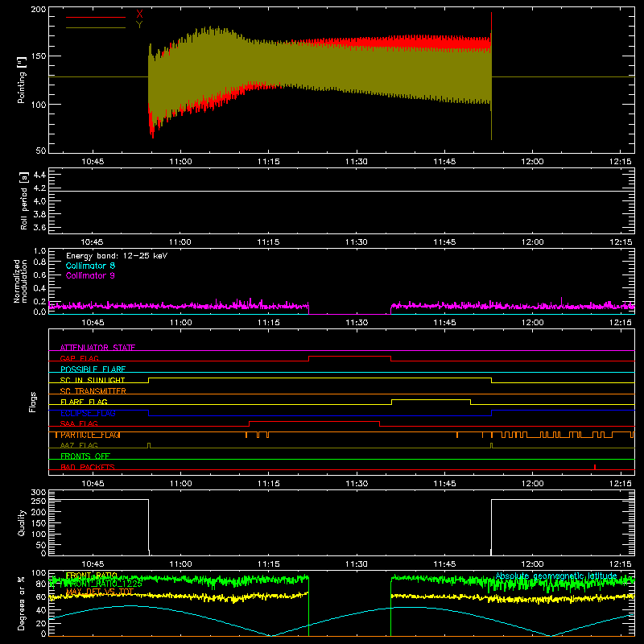This screenshot has width=644, height=644.
Task: Click the "MAX_DET_VS_TOT" legend label
Action: (x=100, y=592)
